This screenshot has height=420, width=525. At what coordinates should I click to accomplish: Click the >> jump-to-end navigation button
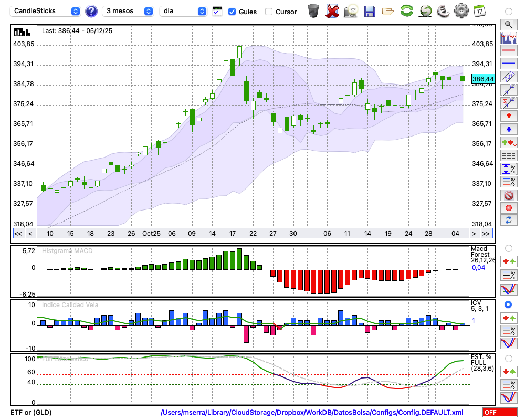[486, 234]
